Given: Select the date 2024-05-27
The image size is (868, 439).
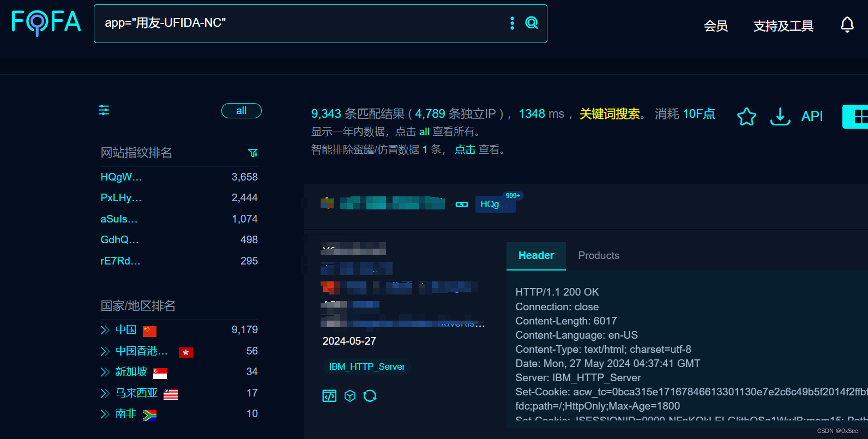Looking at the screenshot, I should pos(349,341).
